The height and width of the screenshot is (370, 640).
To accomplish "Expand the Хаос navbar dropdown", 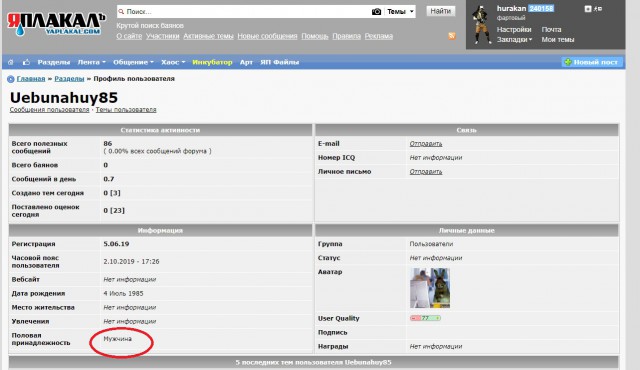I will (x=173, y=62).
